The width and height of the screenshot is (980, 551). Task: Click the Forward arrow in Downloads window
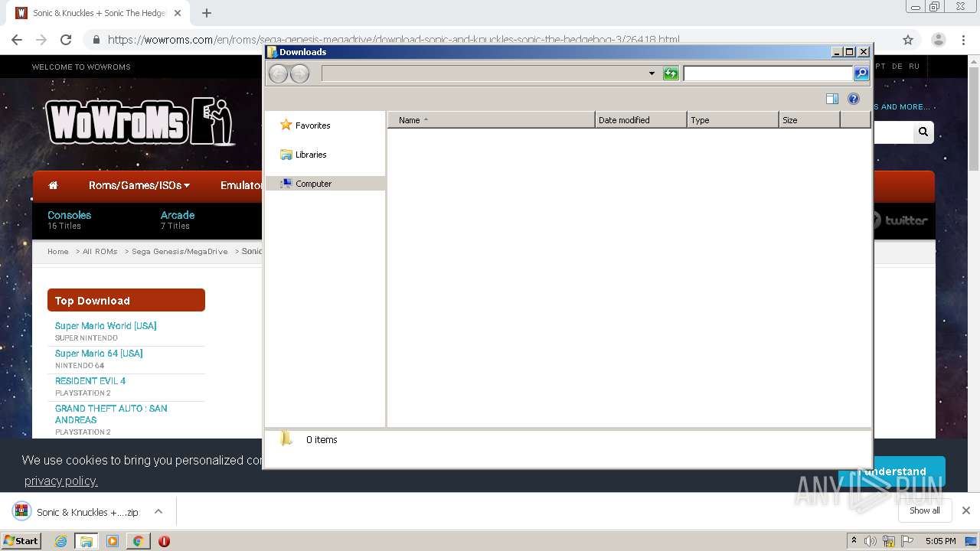299,73
